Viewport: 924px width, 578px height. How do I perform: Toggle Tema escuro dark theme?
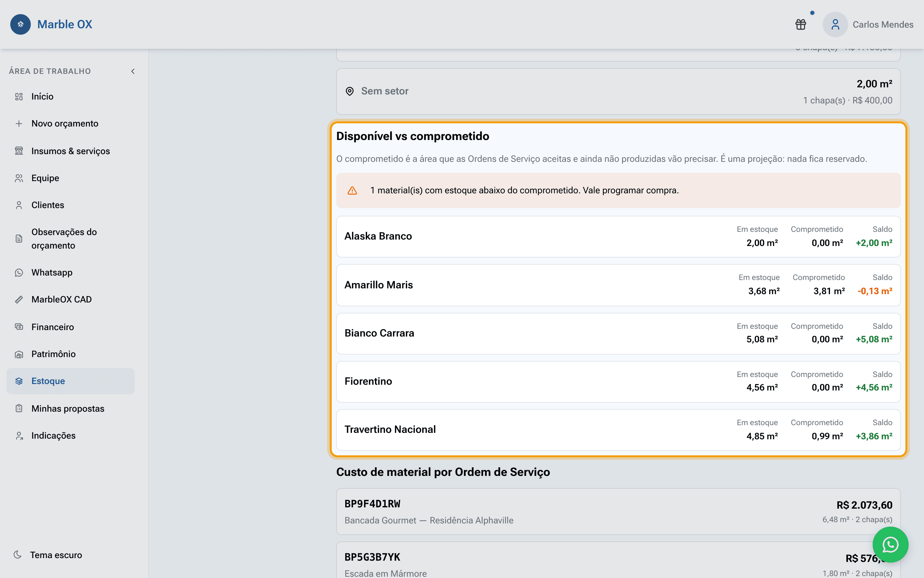[x=48, y=555]
